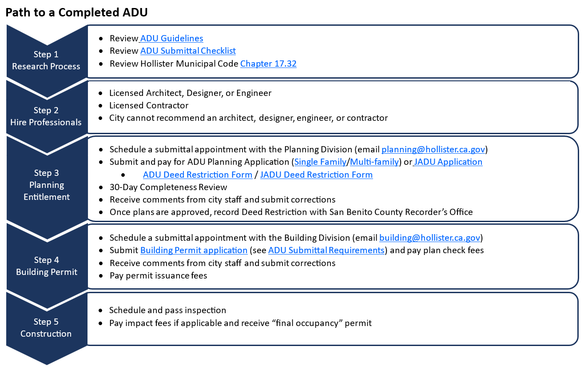Open the JADU Application link

click(x=447, y=162)
